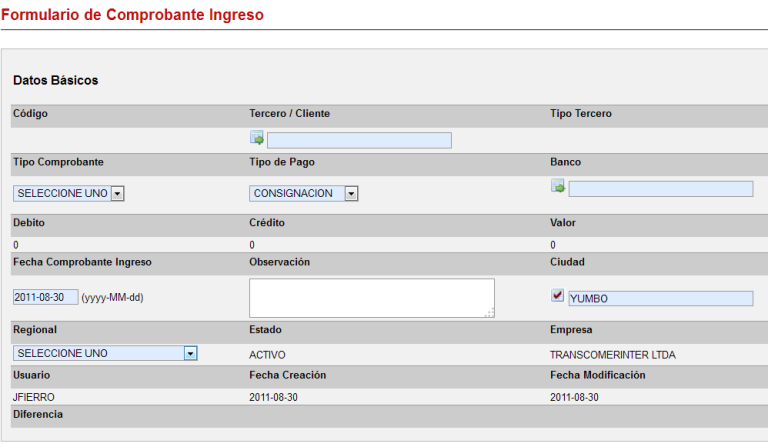Click into the Observación text area
The width and height of the screenshot is (768, 447).
tap(371, 297)
